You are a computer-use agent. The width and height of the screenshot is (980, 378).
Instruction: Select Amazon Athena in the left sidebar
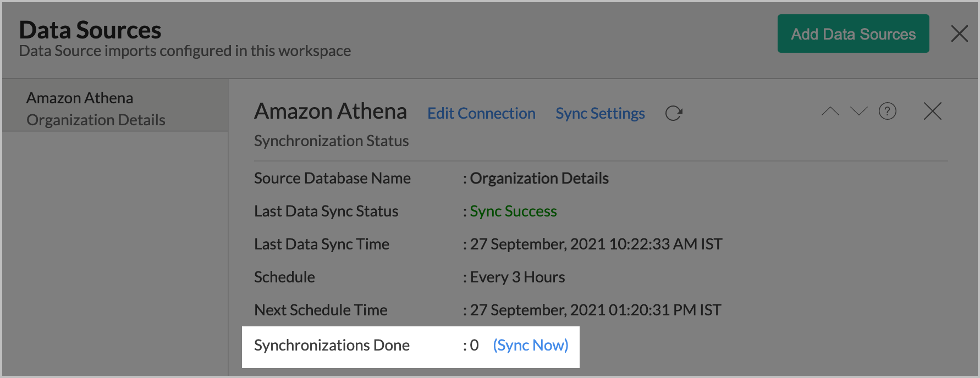(80, 98)
